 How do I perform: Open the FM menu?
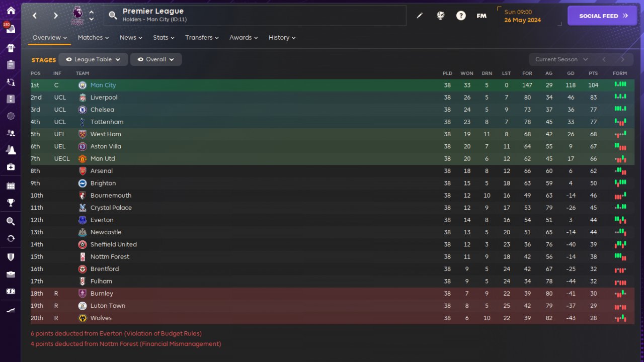coord(481,16)
